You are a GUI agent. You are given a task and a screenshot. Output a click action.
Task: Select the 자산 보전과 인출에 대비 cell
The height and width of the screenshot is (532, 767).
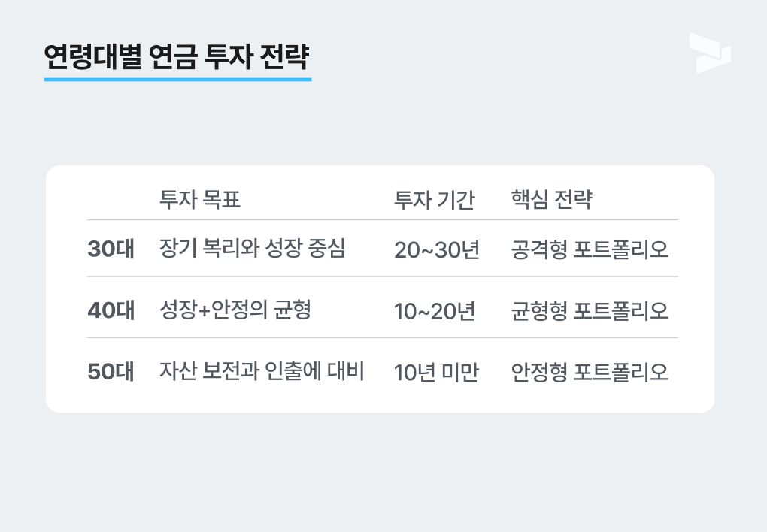pyautogui.click(x=262, y=371)
